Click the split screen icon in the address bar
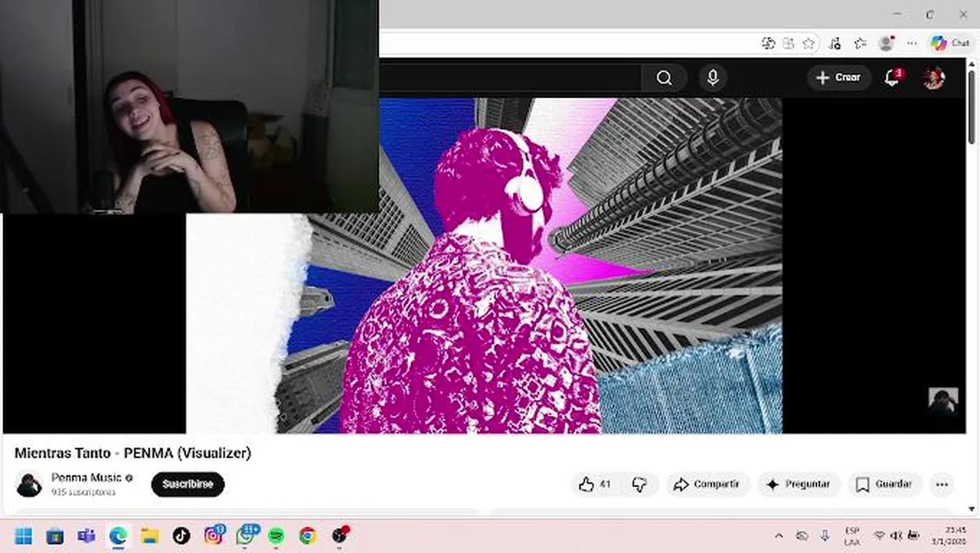 tap(789, 44)
